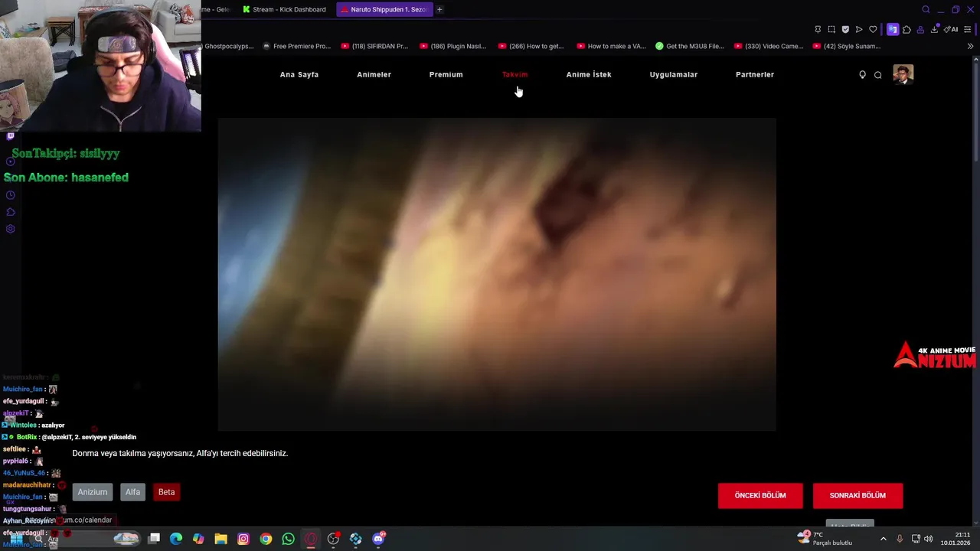Open the Anime İstek menu item
Viewport: 980px width, 551px height.
tap(589, 74)
